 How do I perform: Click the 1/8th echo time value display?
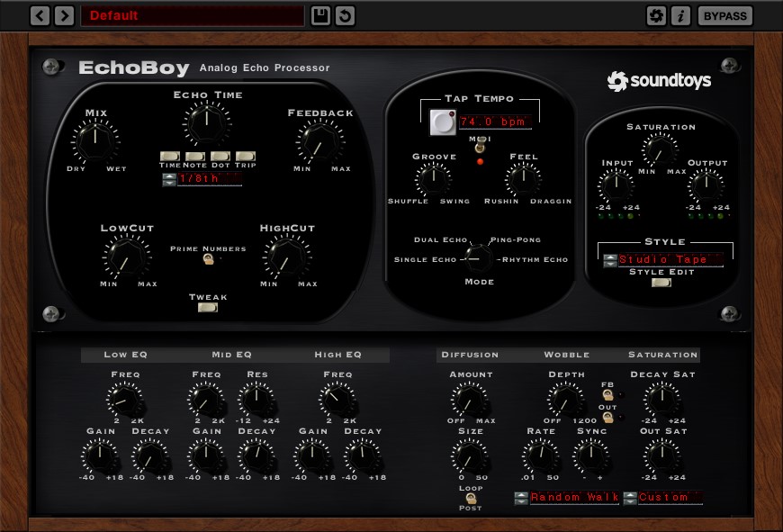pyautogui.click(x=210, y=179)
